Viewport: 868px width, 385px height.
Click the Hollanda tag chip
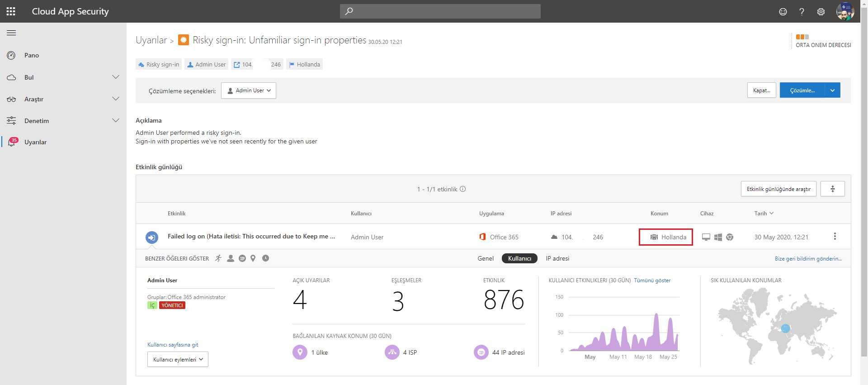(304, 64)
